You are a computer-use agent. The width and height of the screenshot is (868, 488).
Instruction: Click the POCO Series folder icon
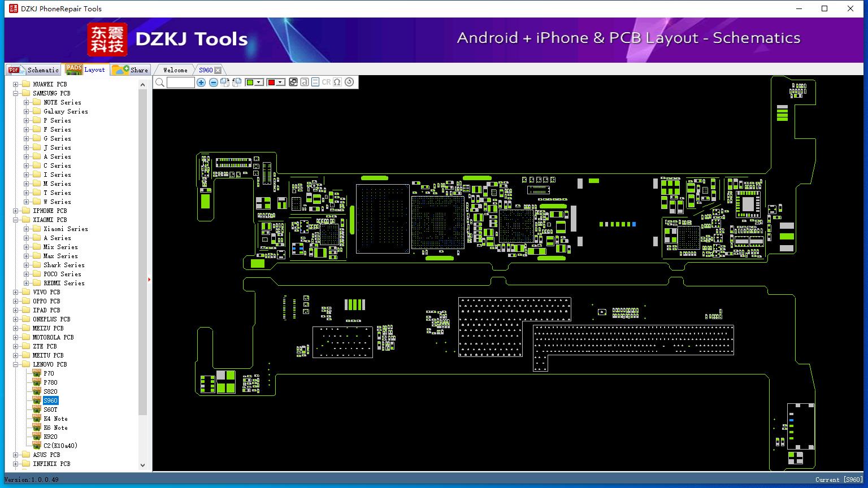click(37, 274)
